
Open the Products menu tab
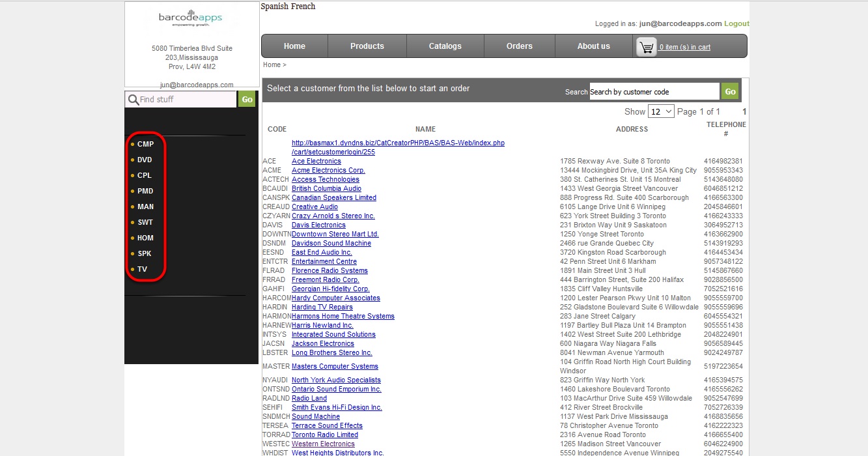367,46
